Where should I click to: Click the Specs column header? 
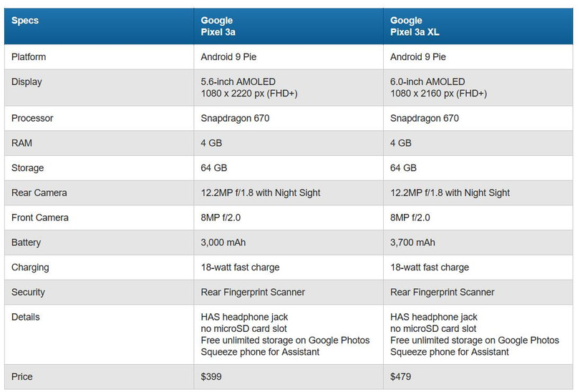pos(25,21)
